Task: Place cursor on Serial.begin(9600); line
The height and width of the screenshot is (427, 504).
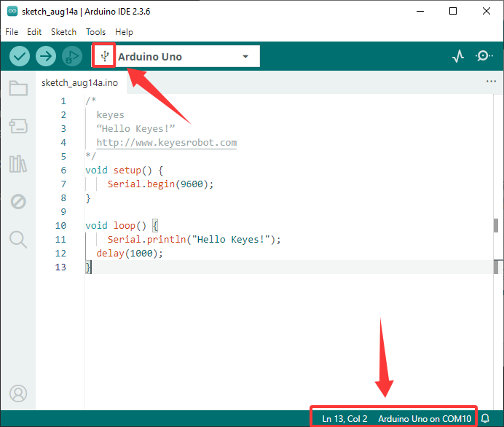Action: tap(160, 184)
